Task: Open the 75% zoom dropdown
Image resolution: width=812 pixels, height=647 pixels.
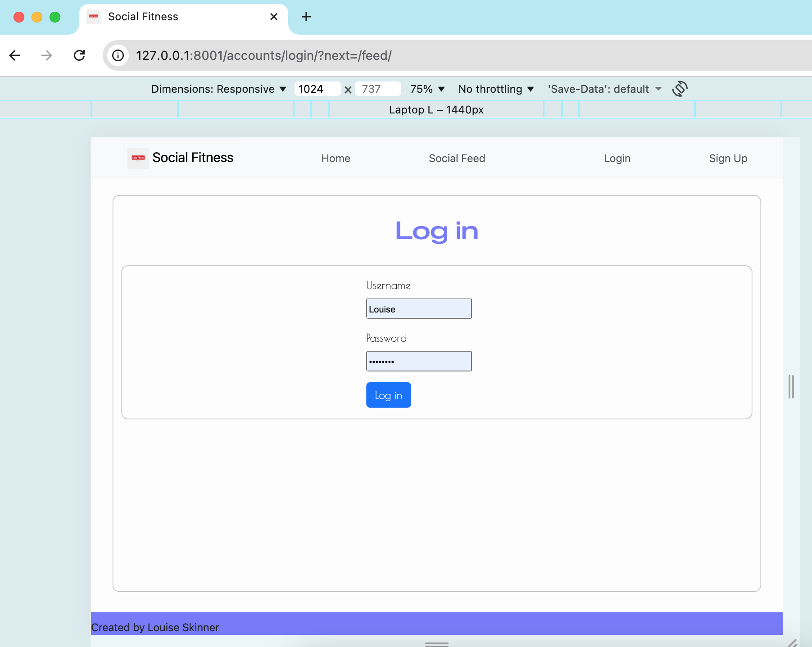Action: (x=426, y=89)
